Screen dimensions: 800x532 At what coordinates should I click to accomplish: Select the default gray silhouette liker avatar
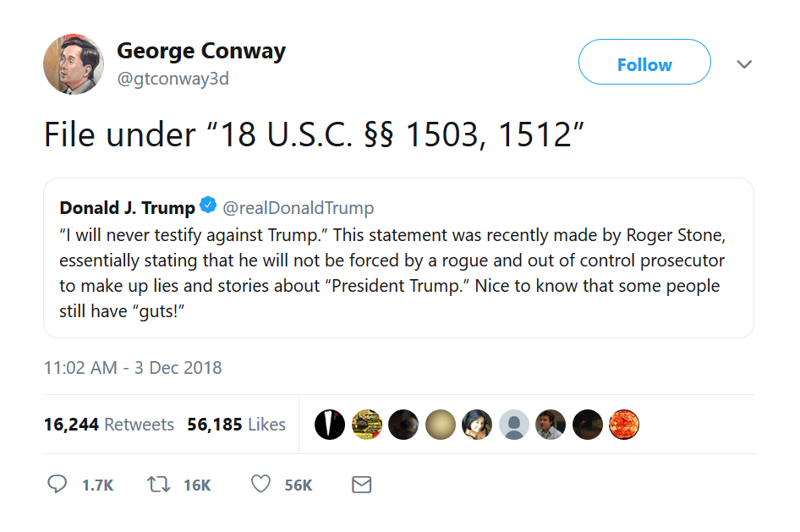513,425
